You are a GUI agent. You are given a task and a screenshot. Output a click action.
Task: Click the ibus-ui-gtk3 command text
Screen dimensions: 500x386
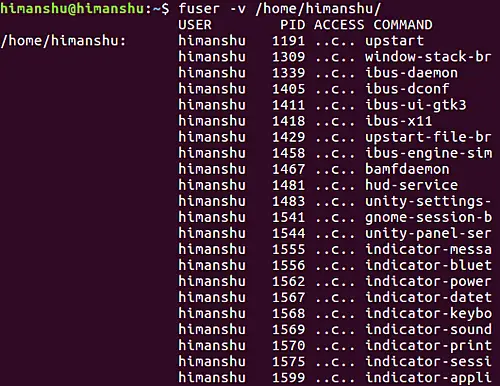pyautogui.click(x=416, y=106)
